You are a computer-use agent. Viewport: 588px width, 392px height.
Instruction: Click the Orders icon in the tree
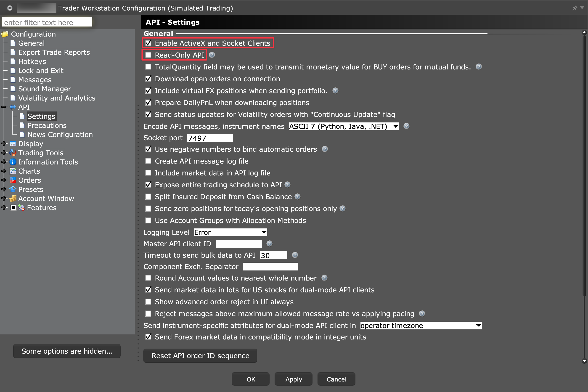[x=13, y=180]
